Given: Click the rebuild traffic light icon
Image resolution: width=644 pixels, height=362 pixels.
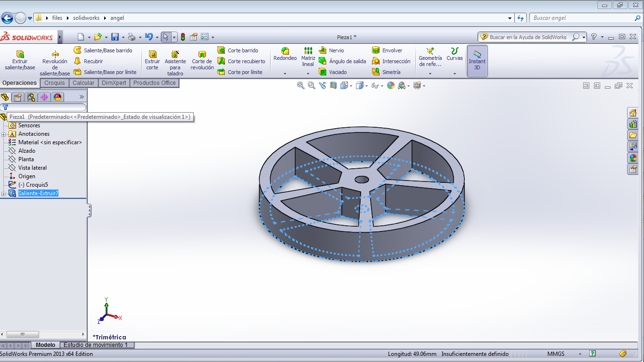Looking at the screenshot, I should tap(183, 37).
